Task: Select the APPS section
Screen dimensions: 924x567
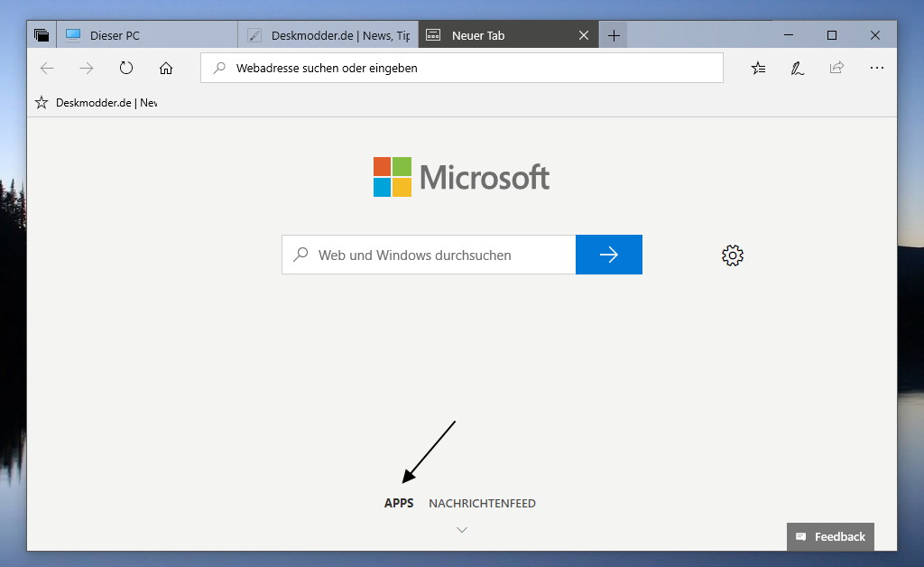Action: 399,503
